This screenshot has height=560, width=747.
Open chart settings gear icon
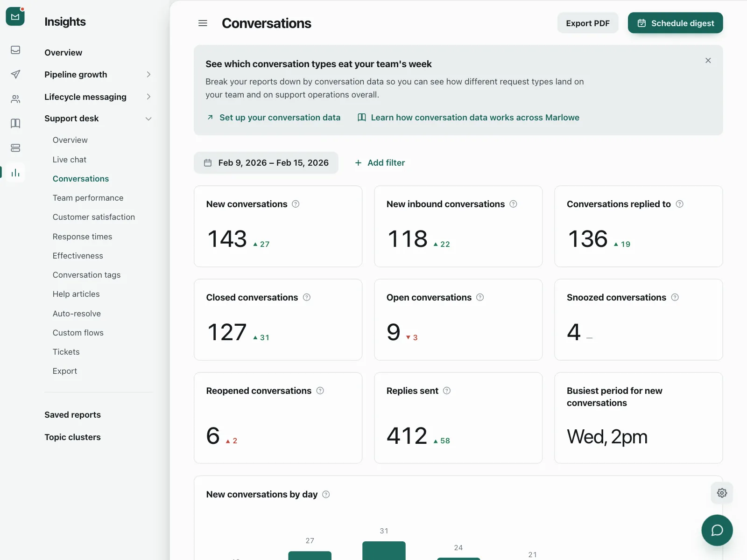(722, 493)
